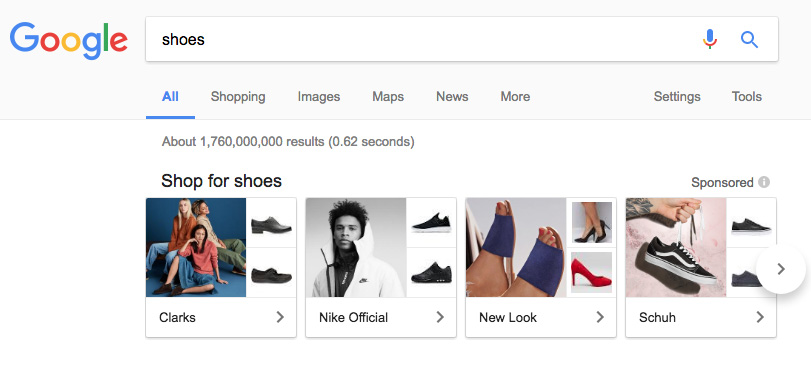811x371 pixels.
Task: Click the Sponsored info icon
Action: tap(764, 182)
